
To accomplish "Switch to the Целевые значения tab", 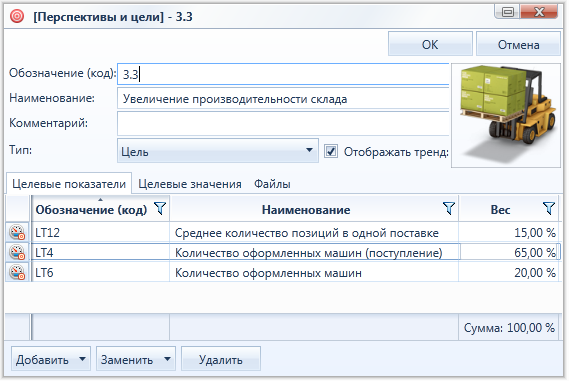I will [190, 184].
